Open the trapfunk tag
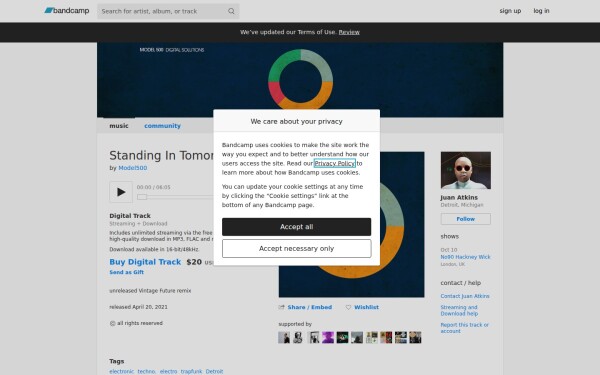The image size is (600, 375). pyautogui.click(x=191, y=371)
